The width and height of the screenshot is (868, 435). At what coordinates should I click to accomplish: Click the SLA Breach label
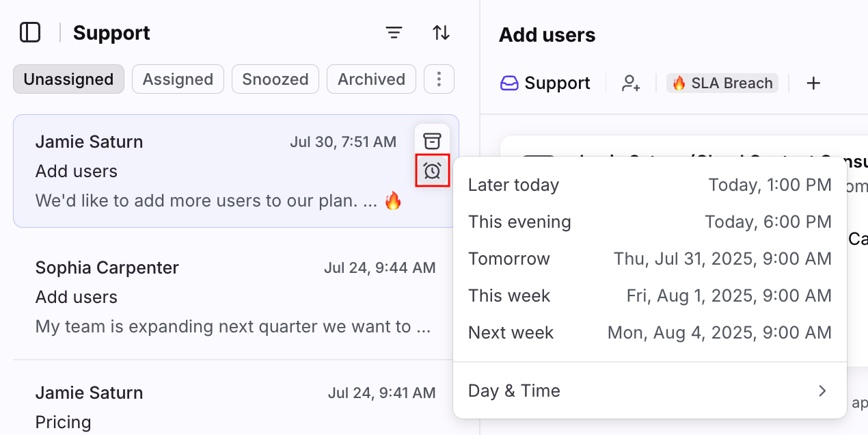(x=722, y=83)
